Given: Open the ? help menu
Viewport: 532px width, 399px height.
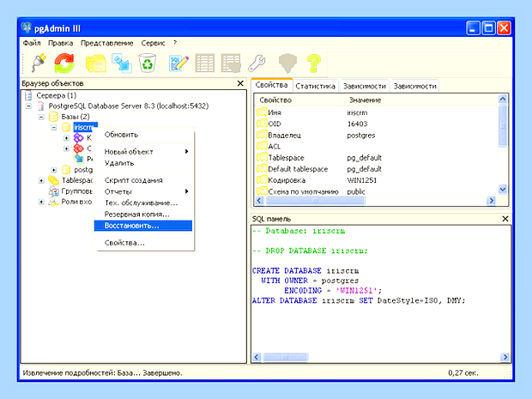Looking at the screenshot, I should [x=175, y=43].
